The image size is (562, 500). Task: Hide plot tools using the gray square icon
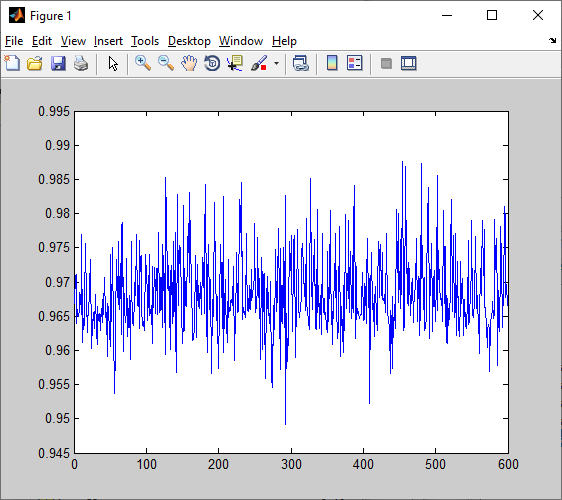[x=386, y=64]
